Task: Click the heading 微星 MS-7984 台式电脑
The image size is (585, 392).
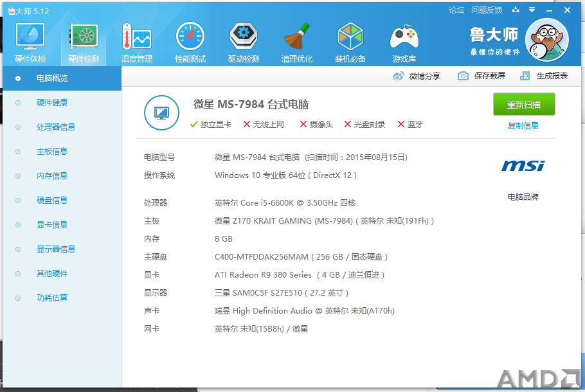Action: point(251,104)
